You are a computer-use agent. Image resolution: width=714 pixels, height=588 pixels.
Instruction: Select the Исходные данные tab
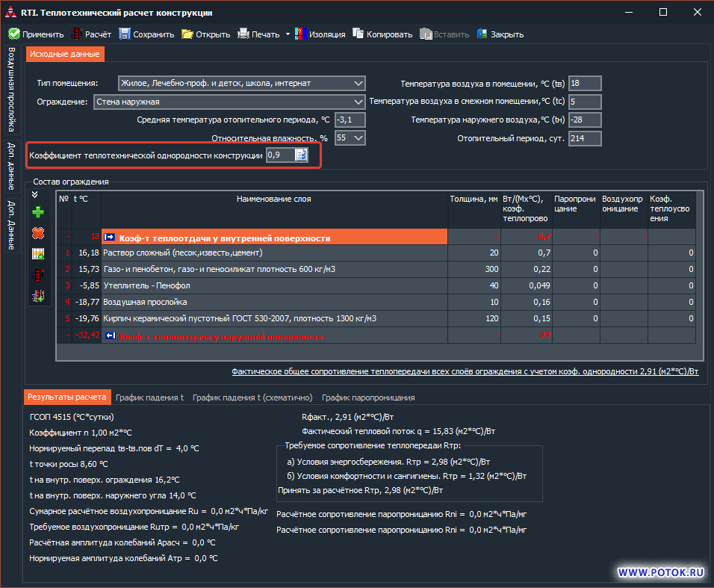65,54
